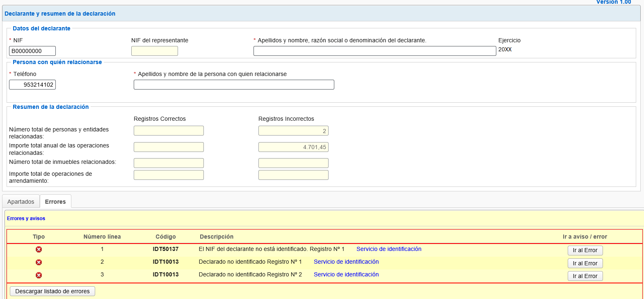Click correct records field for inmuebles relacionados

(x=169, y=163)
